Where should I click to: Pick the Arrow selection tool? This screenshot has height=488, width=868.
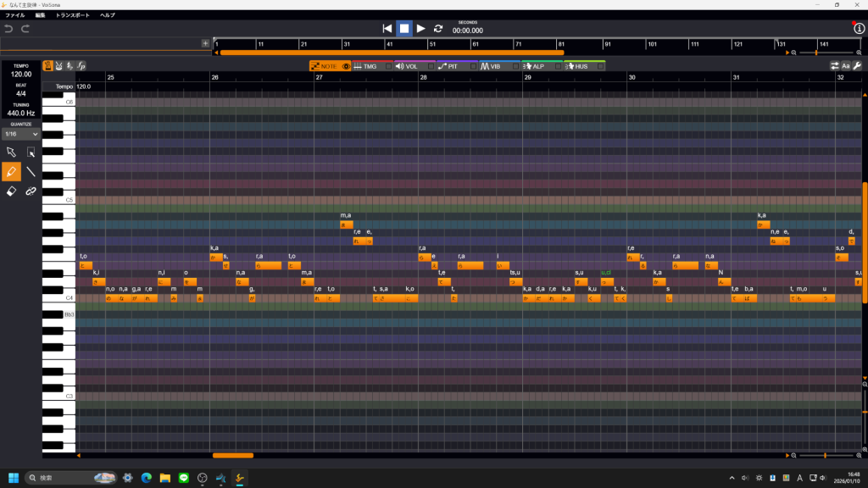pyautogui.click(x=11, y=152)
